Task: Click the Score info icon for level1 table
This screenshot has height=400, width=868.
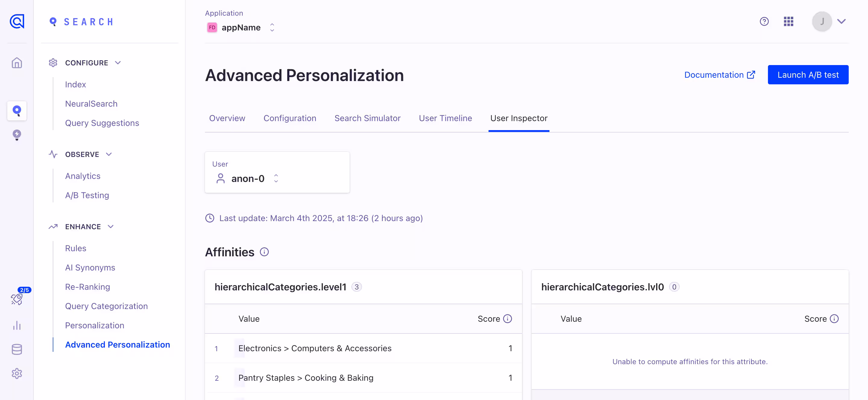Action: 508,318
